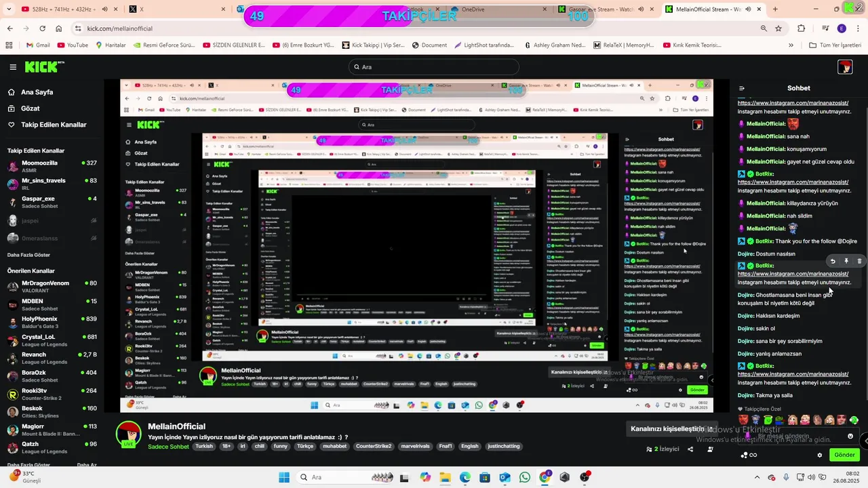Go to browser home page
Screen dimensions: 868x488
(x=59, y=28)
